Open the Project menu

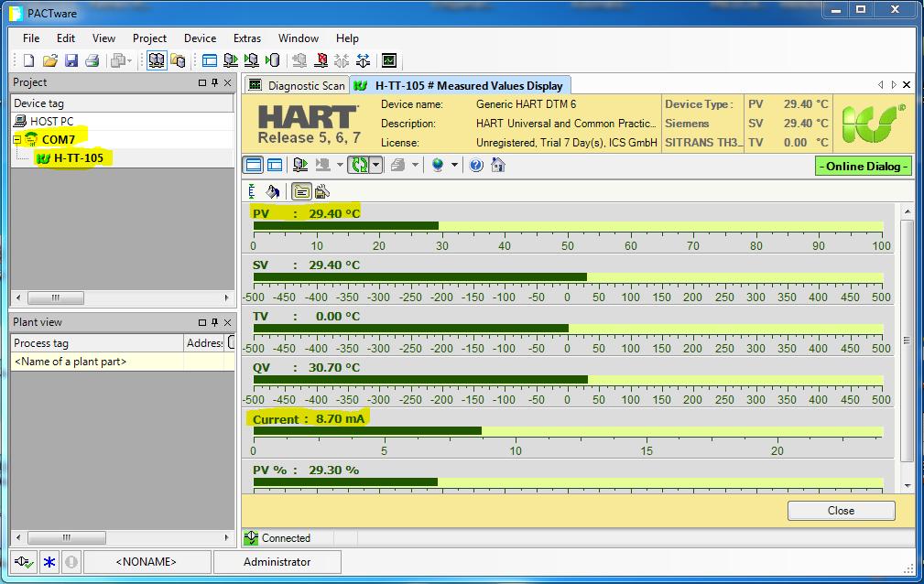149,38
